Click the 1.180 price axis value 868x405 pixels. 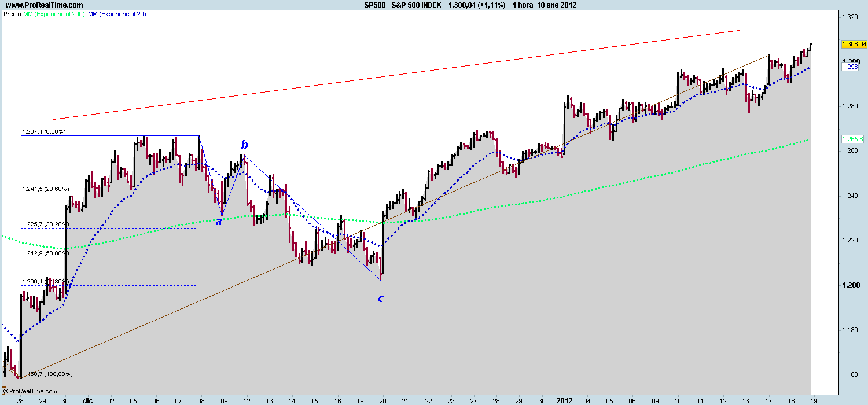(x=850, y=330)
